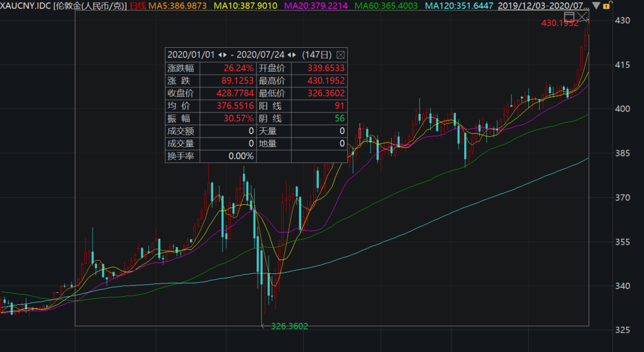Select the MA120:351.6447 indicator label
This screenshot has width=644, height=352.
coord(459,6)
